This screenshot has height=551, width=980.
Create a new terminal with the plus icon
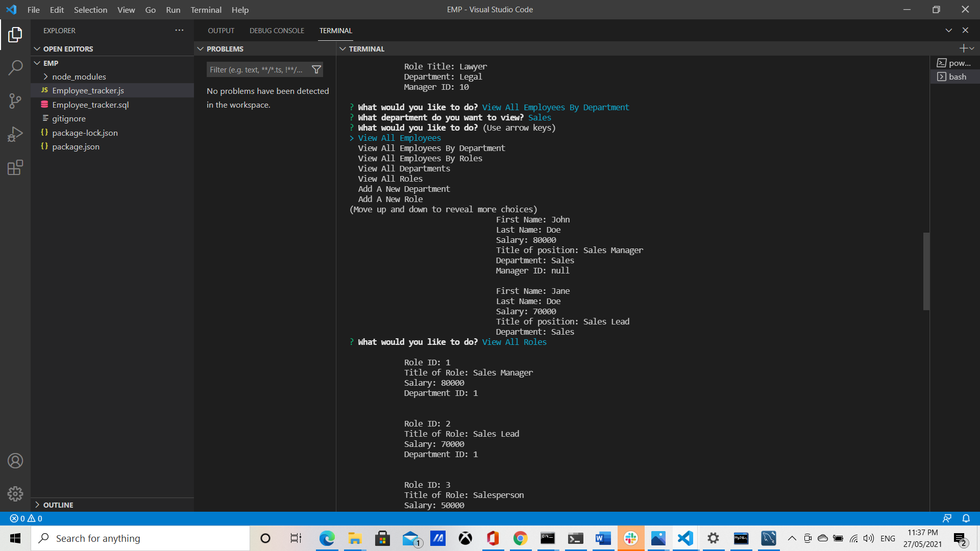[x=964, y=48]
